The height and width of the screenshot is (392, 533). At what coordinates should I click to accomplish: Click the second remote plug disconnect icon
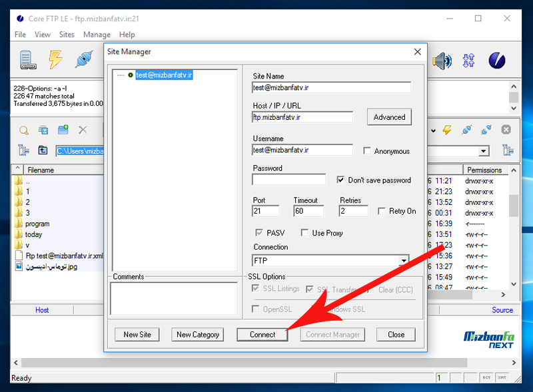pos(486,130)
